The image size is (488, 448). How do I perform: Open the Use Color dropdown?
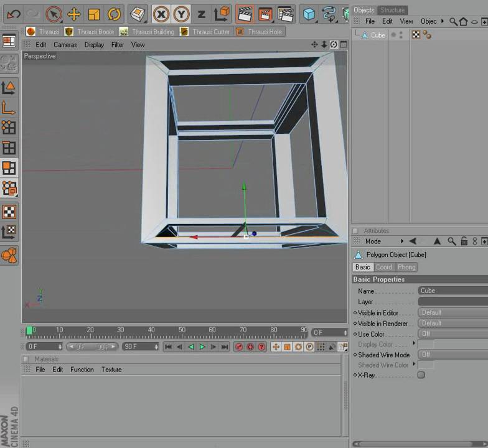pyautogui.click(x=453, y=334)
